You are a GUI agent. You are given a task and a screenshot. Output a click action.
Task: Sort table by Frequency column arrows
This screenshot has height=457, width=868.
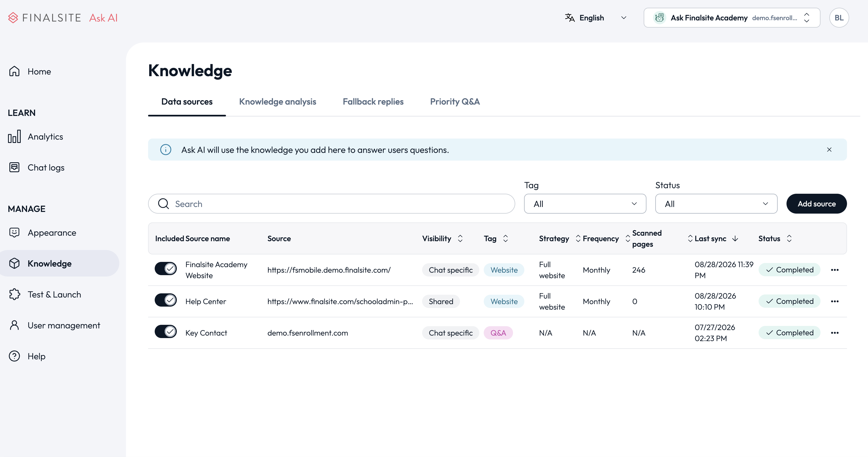coord(628,239)
